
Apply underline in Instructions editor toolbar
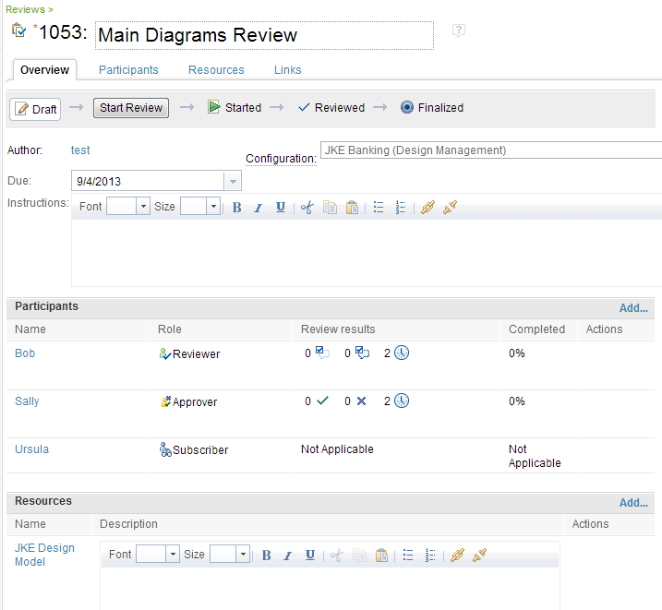[x=280, y=207]
